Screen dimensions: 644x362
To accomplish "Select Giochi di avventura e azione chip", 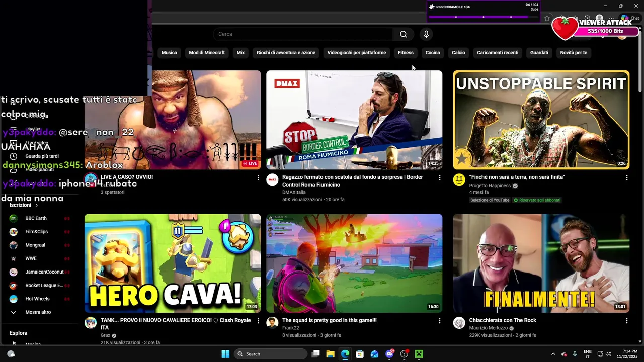I will coord(286,53).
